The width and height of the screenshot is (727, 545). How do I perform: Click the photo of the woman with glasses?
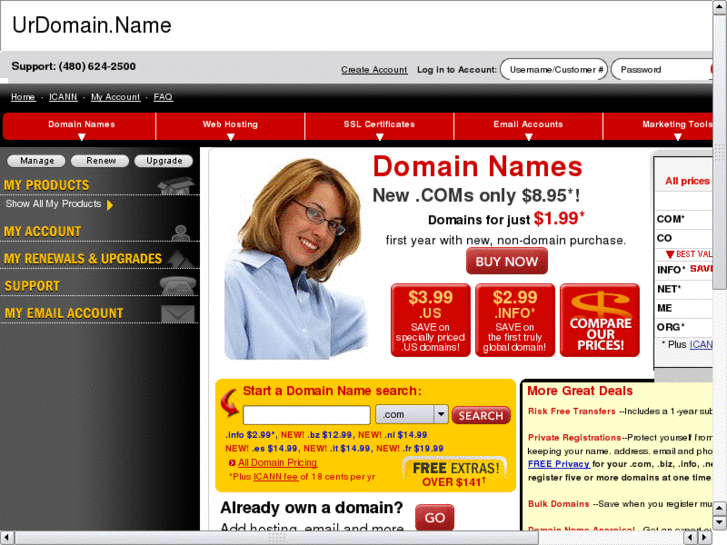click(x=295, y=258)
